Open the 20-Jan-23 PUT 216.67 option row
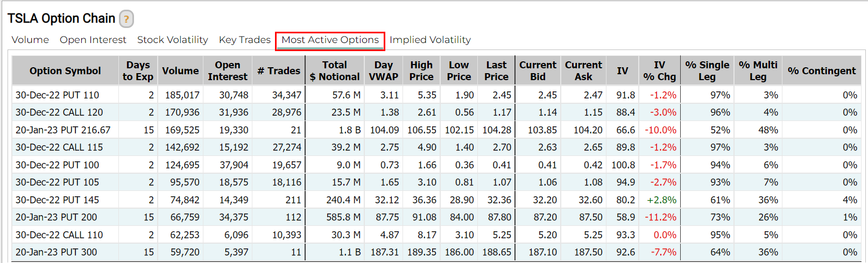 pos(63,130)
